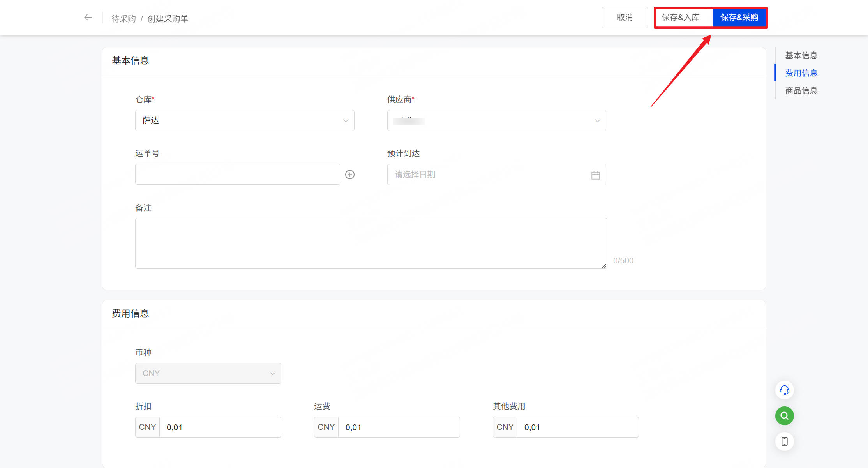Open the supplier (供应商) dropdown
The image size is (868, 468).
(496, 120)
